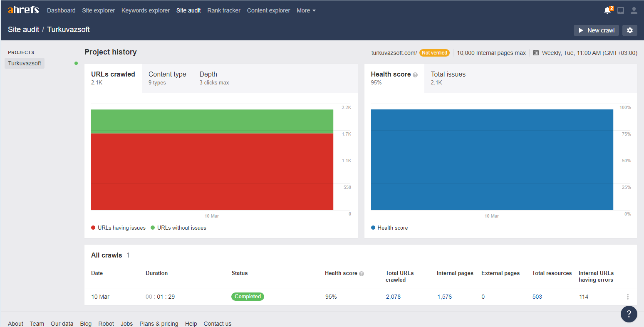
Task: Start a New crawl
Action: (x=596, y=30)
